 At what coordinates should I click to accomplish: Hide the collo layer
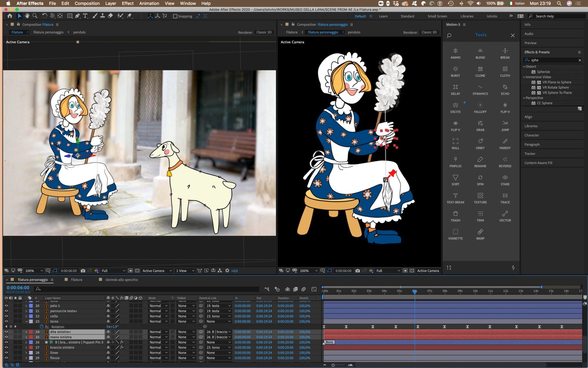click(x=6, y=316)
